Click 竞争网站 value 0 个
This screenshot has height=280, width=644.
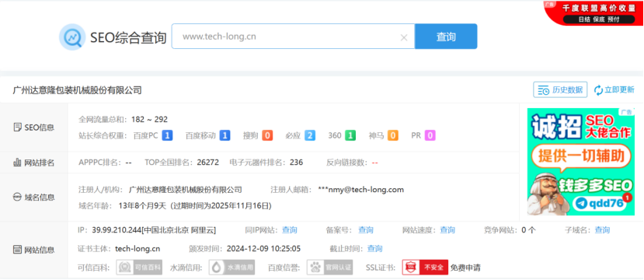(528, 230)
